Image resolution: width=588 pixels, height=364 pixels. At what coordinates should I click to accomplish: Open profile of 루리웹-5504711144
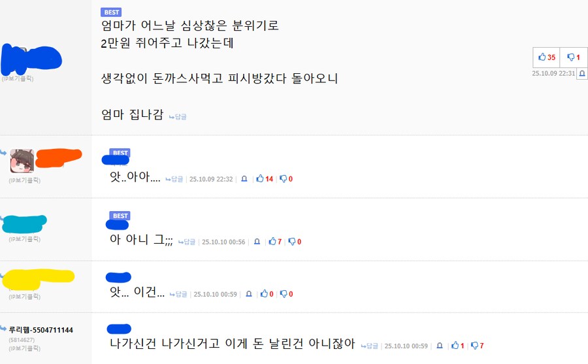pos(41,330)
